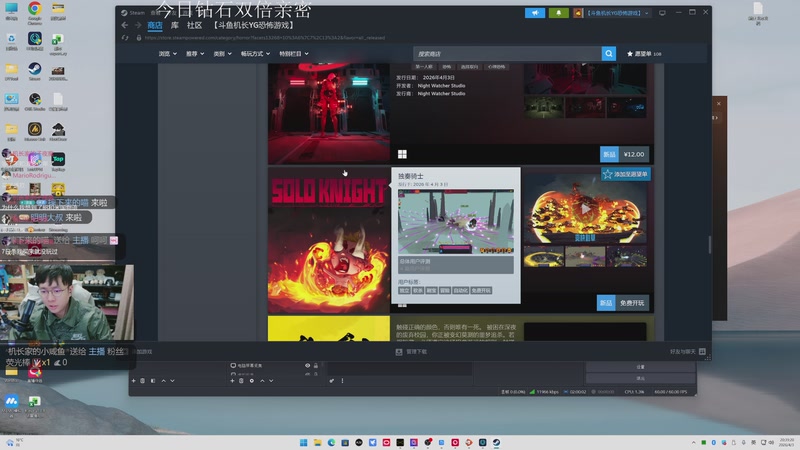The width and height of the screenshot is (800, 450).
Task: Click the 添加至愿望单 add-to-wishlist button
Action: tap(626, 174)
